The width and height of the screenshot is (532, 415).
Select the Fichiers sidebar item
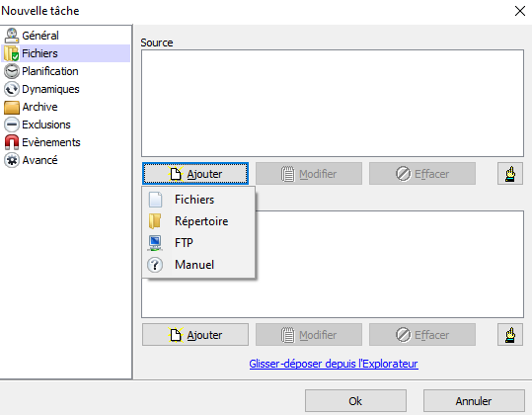pos(66,53)
